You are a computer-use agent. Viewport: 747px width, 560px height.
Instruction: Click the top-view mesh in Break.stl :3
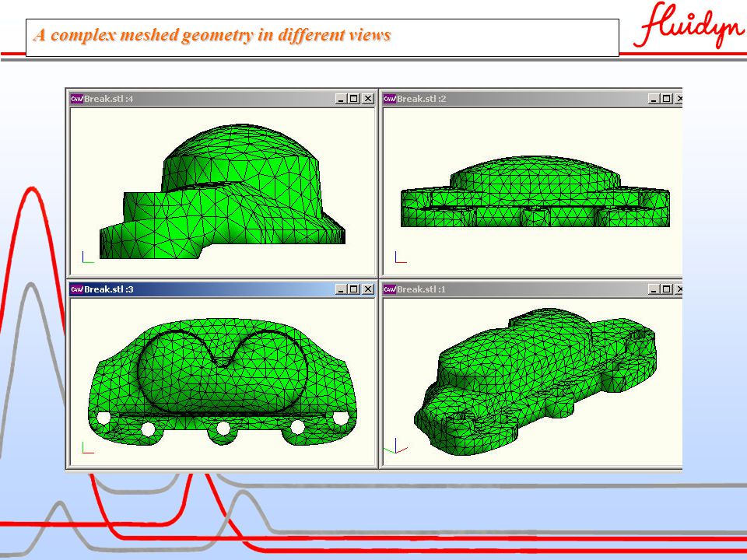click(x=223, y=382)
